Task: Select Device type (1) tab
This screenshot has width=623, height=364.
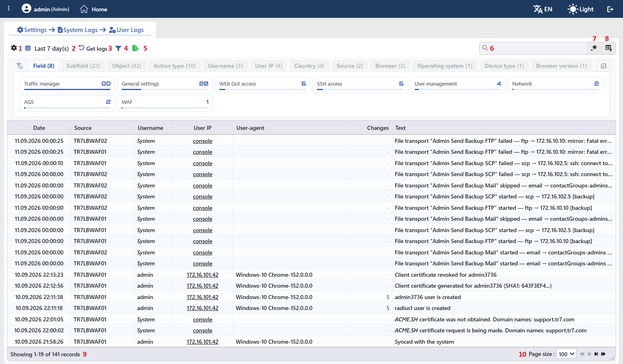Action: tap(504, 66)
